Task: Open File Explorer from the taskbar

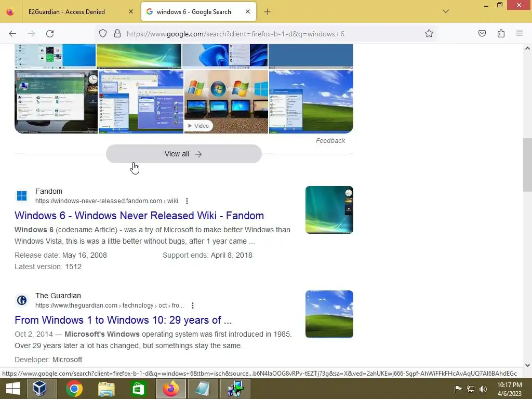Action: pos(107,389)
